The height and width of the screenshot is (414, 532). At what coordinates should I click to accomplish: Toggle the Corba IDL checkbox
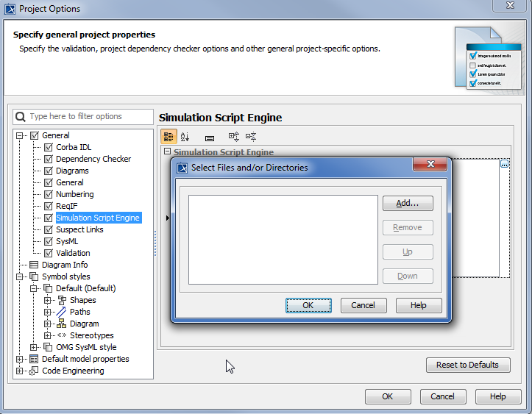click(49, 148)
